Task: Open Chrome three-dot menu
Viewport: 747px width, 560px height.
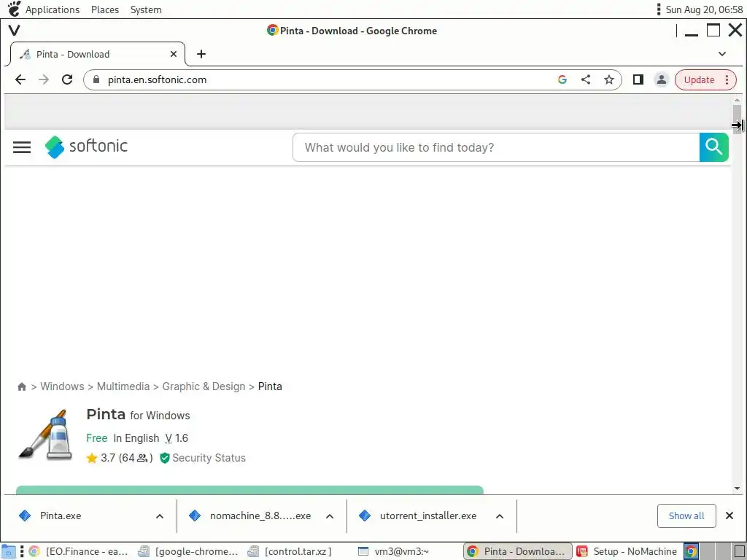Action: coord(727,79)
